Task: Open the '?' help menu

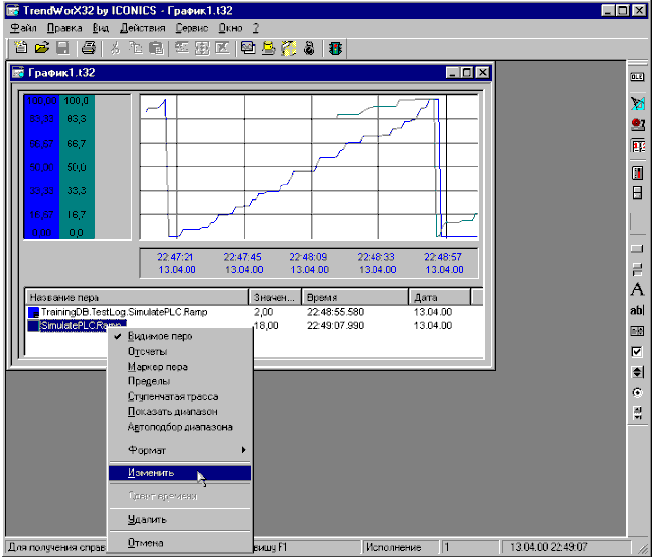Action: tap(256, 28)
